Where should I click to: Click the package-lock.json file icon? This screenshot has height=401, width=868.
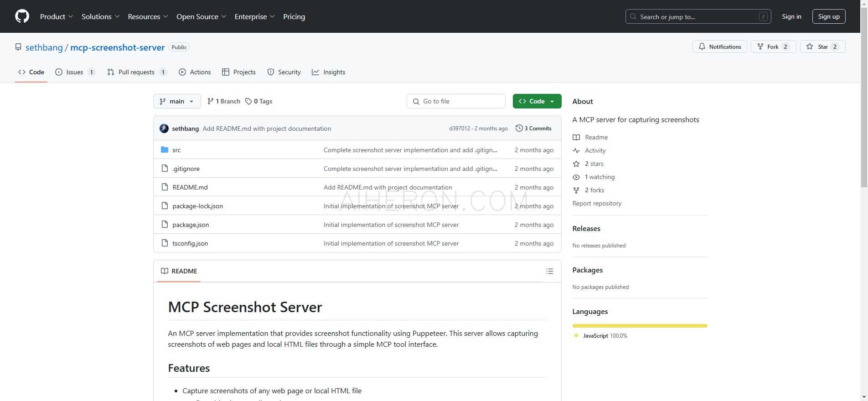pos(165,206)
